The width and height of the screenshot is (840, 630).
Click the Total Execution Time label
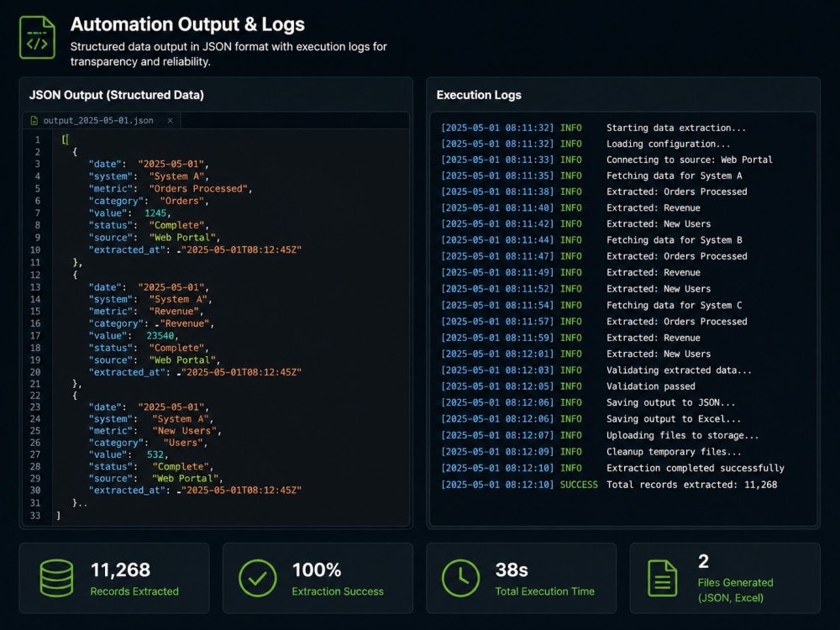[545, 591]
